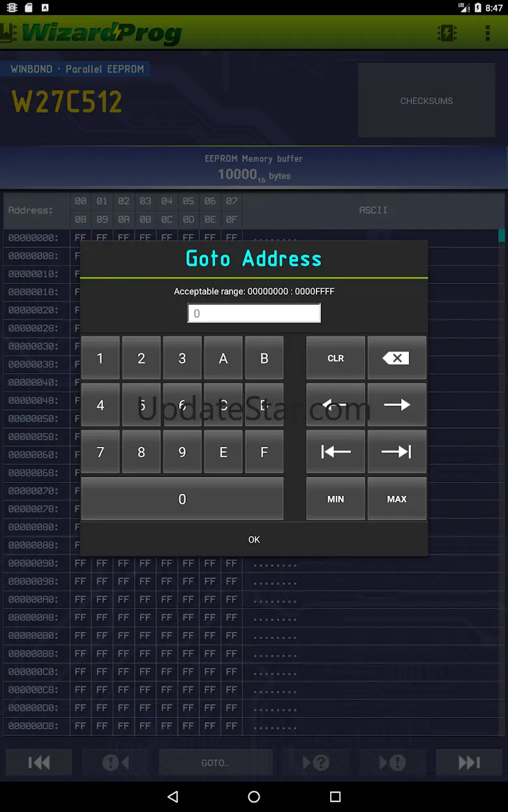Tap next difference exclamation icon

pyautogui.click(x=393, y=763)
